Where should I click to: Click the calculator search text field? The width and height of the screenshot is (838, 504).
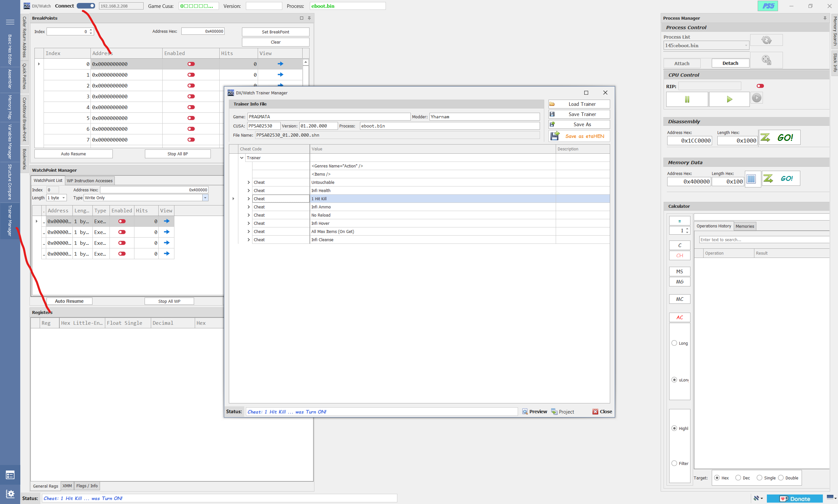(764, 240)
